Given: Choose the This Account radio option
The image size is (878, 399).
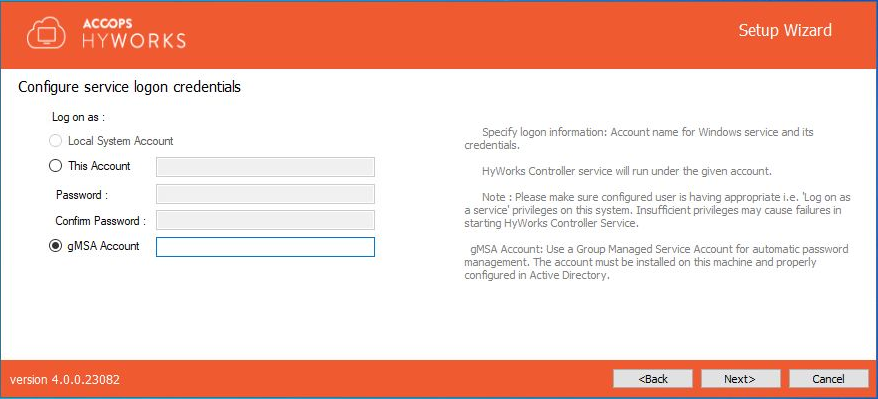Looking at the screenshot, I should tap(55, 166).
